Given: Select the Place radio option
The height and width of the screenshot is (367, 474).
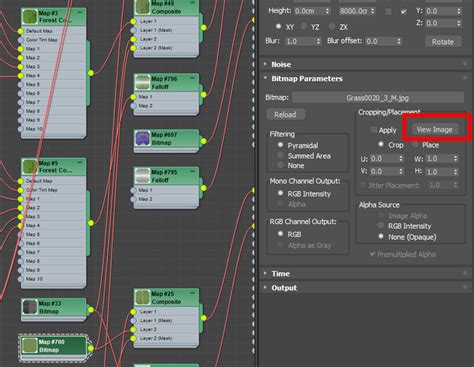Looking at the screenshot, I should (415, 144).
